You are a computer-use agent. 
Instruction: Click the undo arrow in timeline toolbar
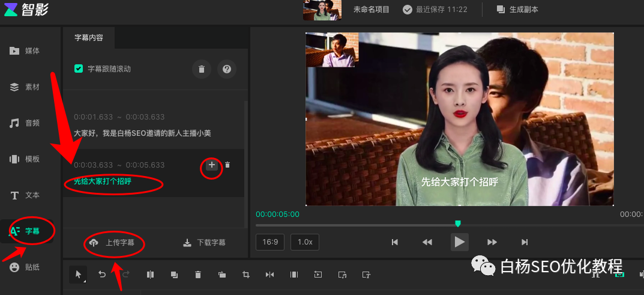(x=102, y=275)
